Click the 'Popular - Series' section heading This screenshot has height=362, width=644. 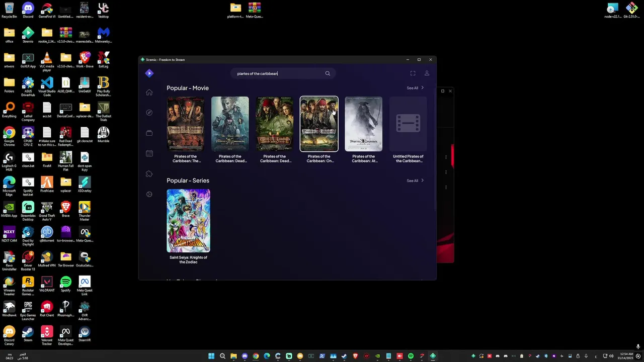point(188,180)
